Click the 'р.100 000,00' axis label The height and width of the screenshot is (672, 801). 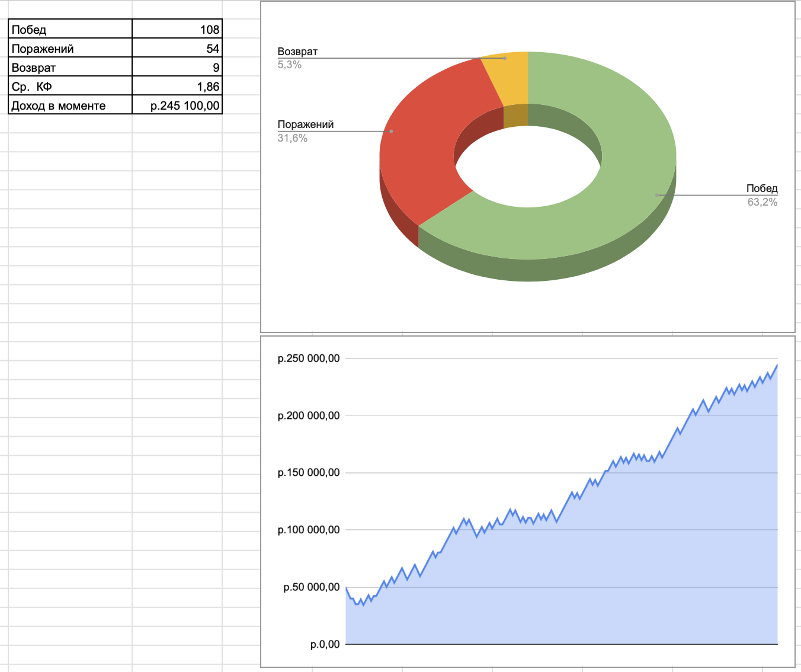pos(309,530)
